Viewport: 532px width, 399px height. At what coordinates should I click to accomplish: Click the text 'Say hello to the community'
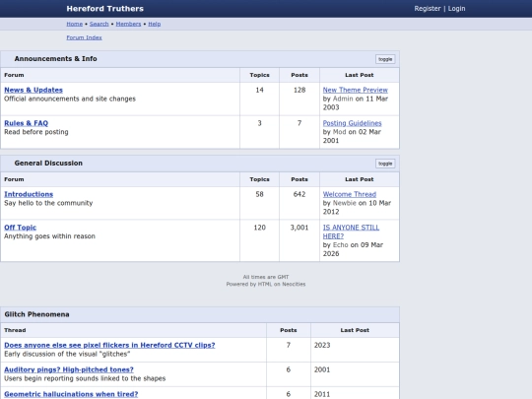pyautogui.click(x=48, y=203)
